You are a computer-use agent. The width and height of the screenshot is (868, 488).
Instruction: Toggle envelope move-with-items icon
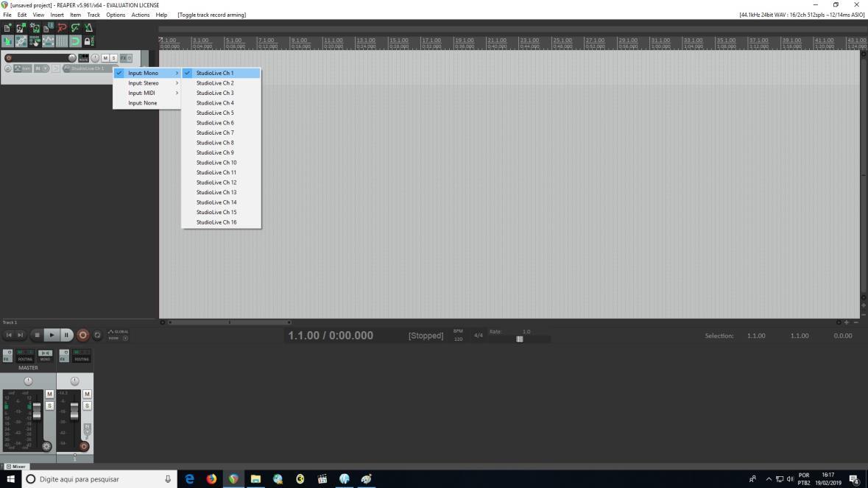48,41
